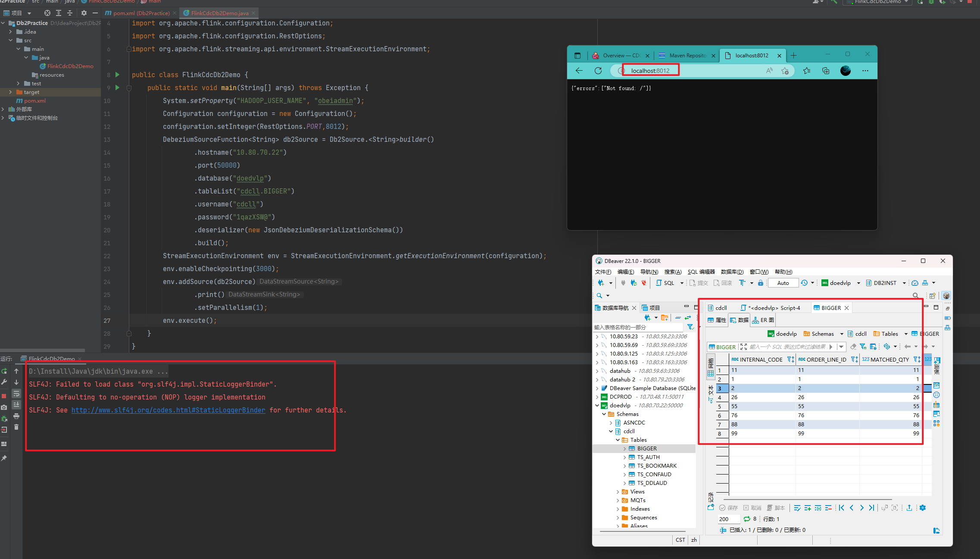Click DBeaver add row icon in result toolbar

coord(808,508)
